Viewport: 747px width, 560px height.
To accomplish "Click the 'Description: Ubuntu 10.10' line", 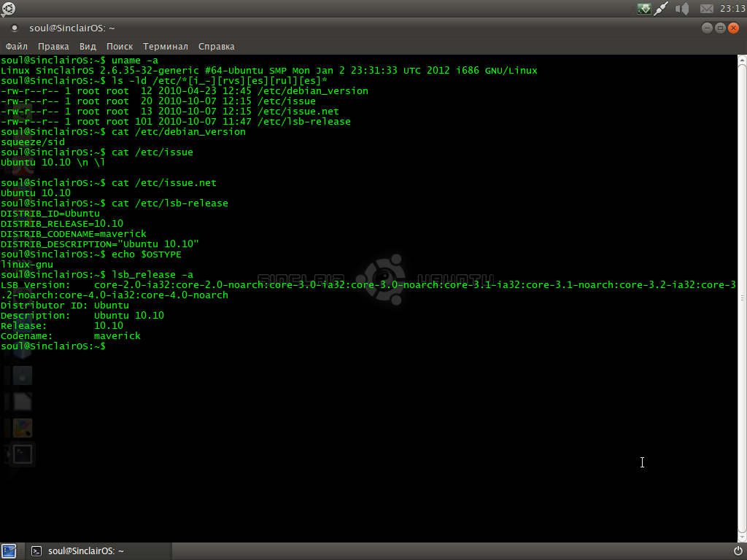I will pyautogui.click(x=82, y=315).
